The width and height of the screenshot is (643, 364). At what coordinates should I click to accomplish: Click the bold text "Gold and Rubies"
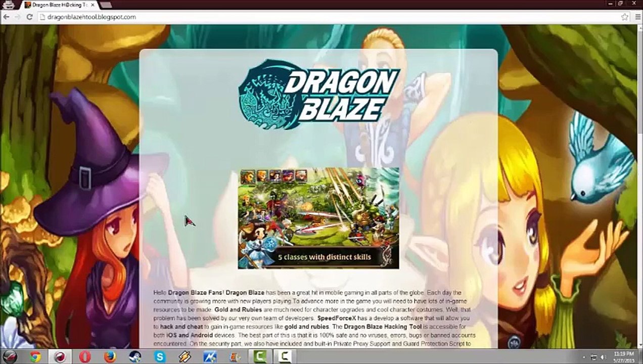[238, 309]
